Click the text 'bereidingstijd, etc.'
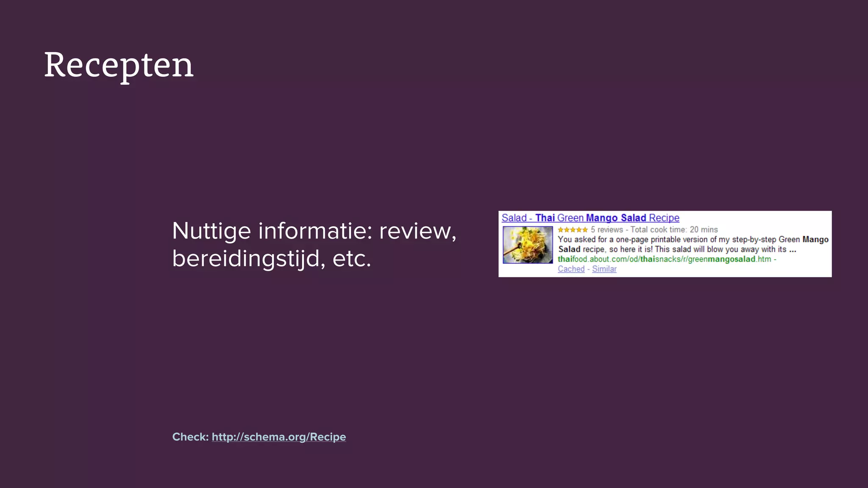Image resolution: width=868 pixels, height=488 pixels. [x=272, y=258]
